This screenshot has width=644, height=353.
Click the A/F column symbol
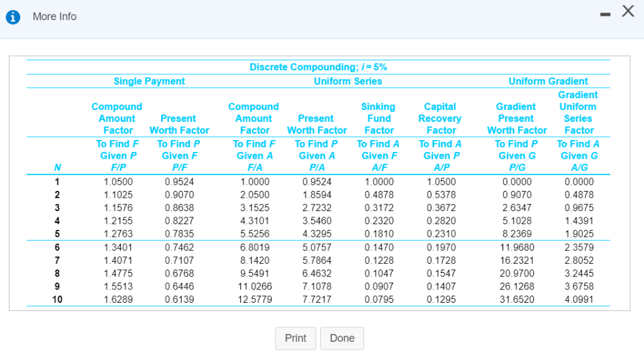point(379,167)
